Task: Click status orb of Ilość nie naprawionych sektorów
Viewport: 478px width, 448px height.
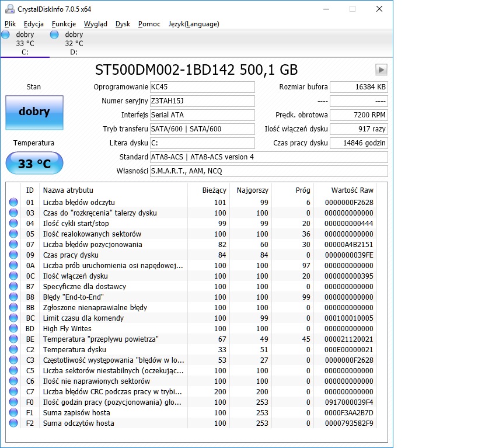Action: (13, 381)
